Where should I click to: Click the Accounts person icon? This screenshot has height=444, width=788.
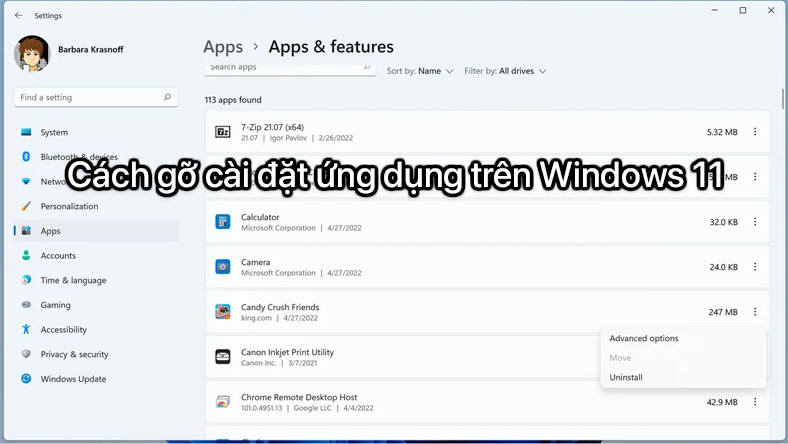pyautogui.click(x=26, y=255)
